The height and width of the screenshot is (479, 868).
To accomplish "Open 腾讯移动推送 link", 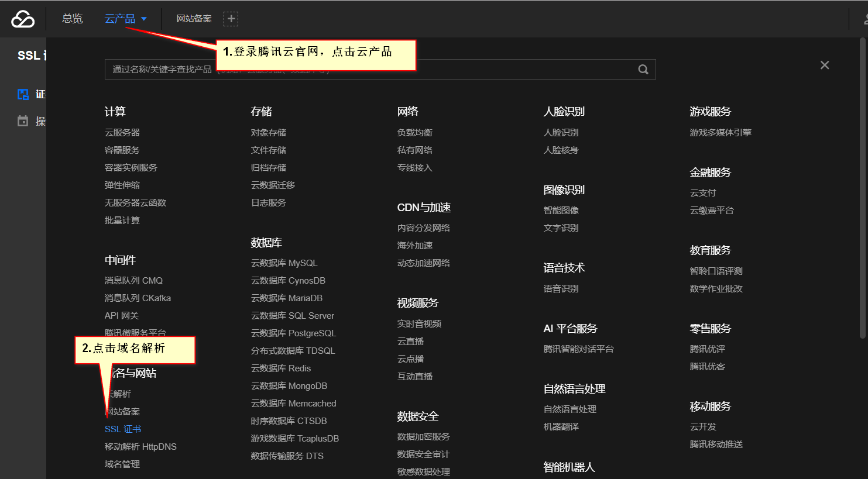I will (716, 444).
